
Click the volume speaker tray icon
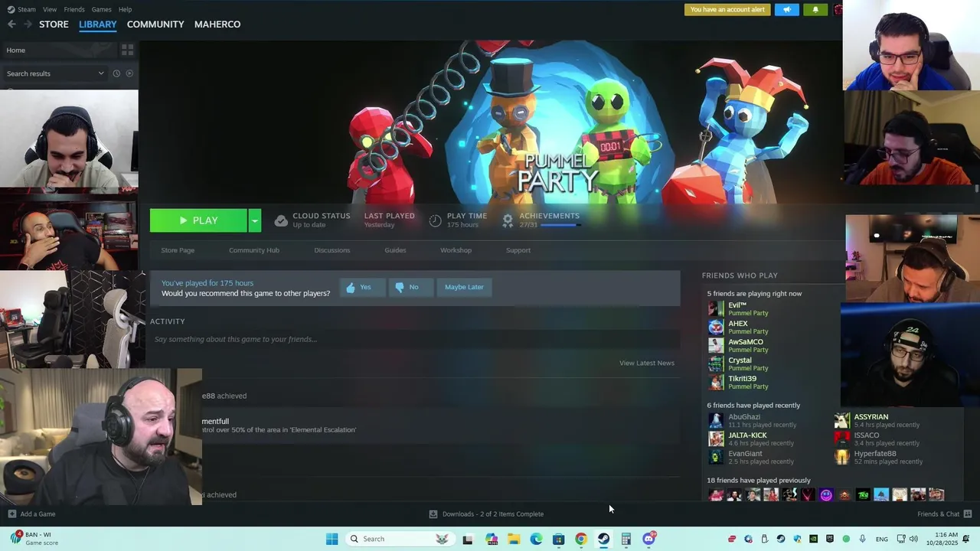coord(913,539)
